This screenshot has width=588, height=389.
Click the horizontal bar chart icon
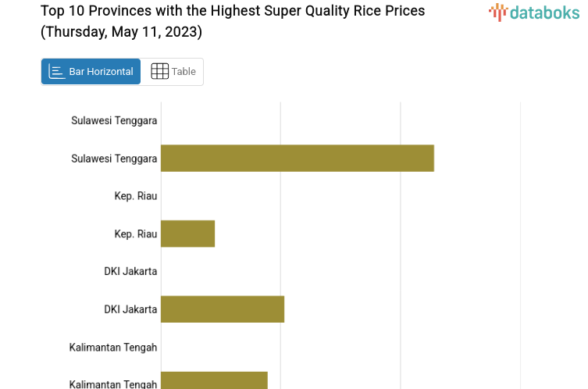pyautogui.click(x=56, y=71)
